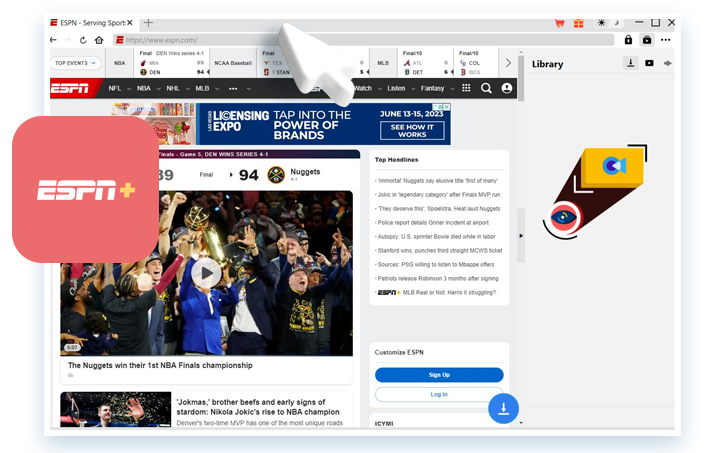
Task: Click the browser back arrow
Action: (53, 40)
